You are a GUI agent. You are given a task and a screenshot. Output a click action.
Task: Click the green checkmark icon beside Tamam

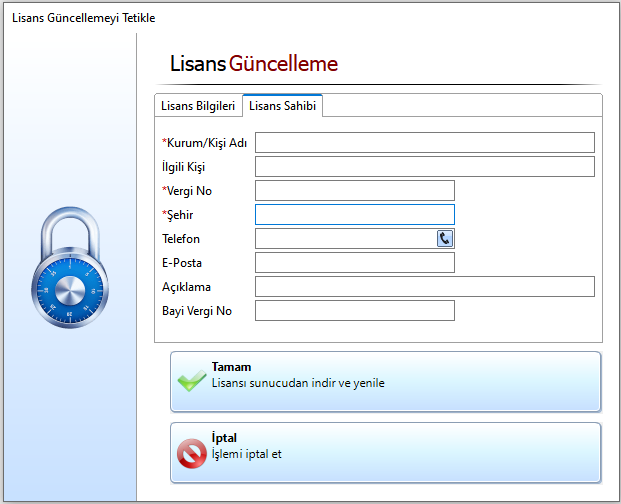tap(191, 381)
